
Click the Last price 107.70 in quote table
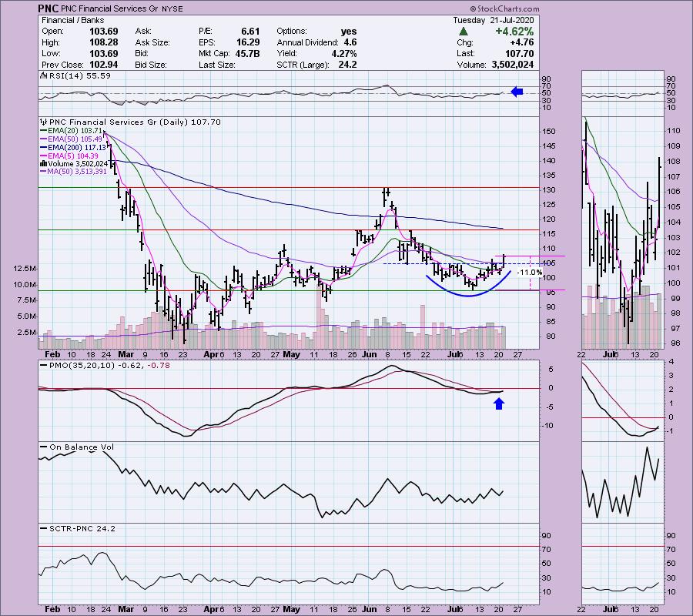(x=519, y=53)
